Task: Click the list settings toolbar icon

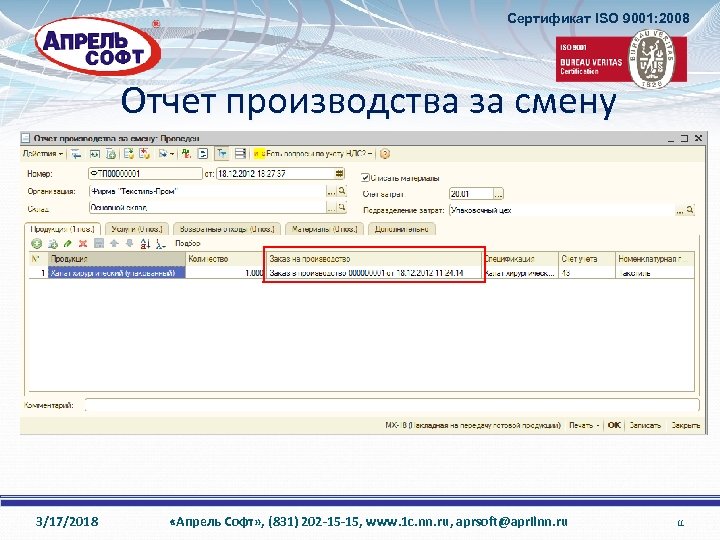Action: point(240,154)
